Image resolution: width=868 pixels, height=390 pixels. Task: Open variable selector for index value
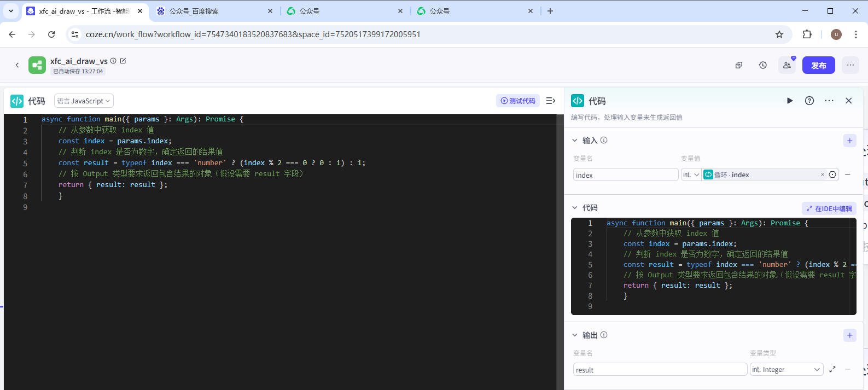pos(832,174)
